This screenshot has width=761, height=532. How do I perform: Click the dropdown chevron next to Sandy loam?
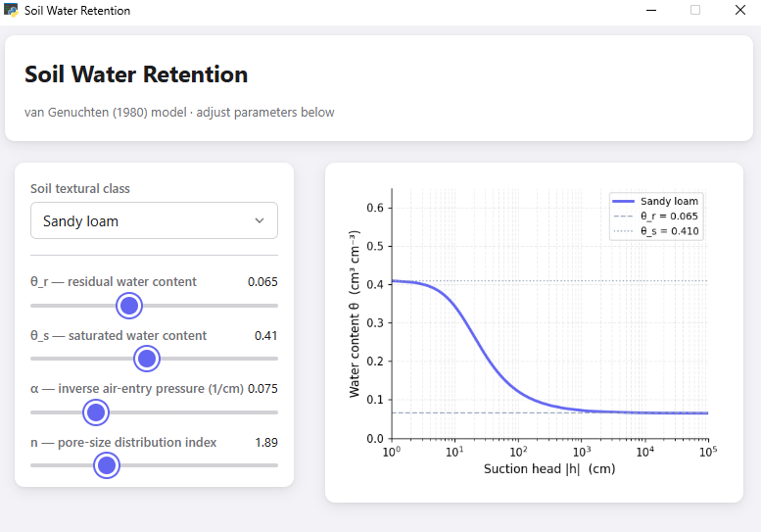(x=260, y=220)
